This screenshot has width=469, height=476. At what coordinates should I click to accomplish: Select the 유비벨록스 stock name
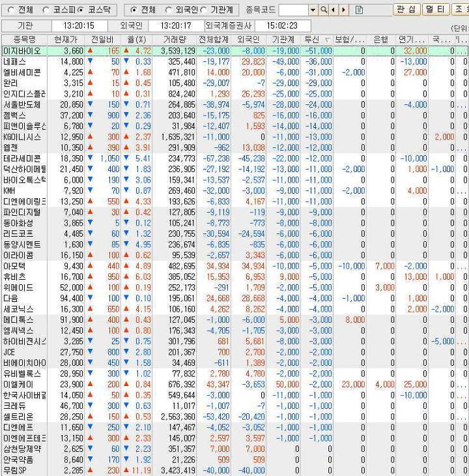(x=22, y=374)
